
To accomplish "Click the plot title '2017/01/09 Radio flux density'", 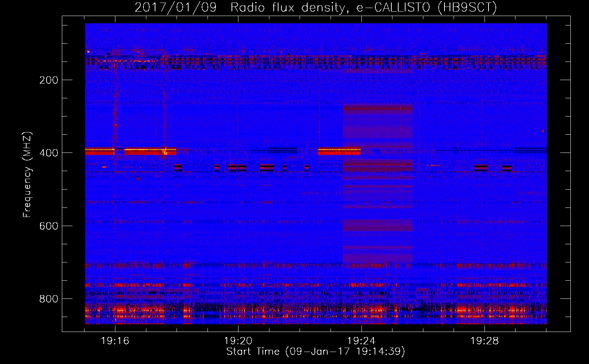I will (316, 7).
